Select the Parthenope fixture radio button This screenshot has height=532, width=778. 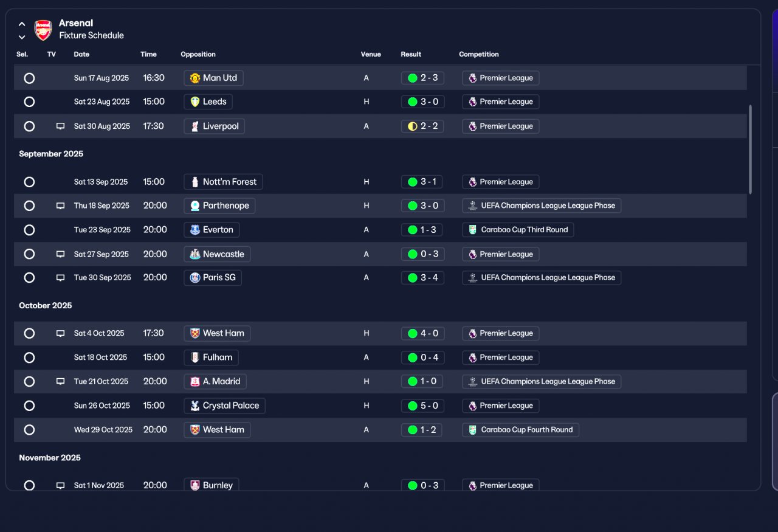29,206
